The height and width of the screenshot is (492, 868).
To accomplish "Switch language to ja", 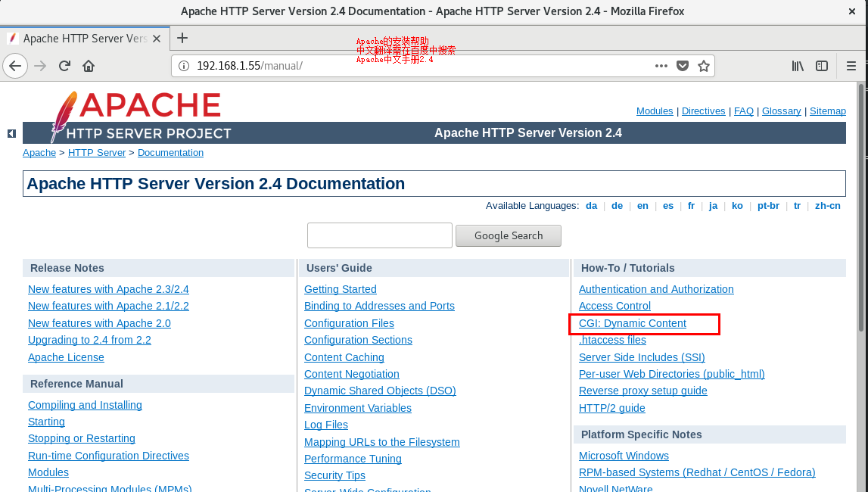I will tap(713, 205).
